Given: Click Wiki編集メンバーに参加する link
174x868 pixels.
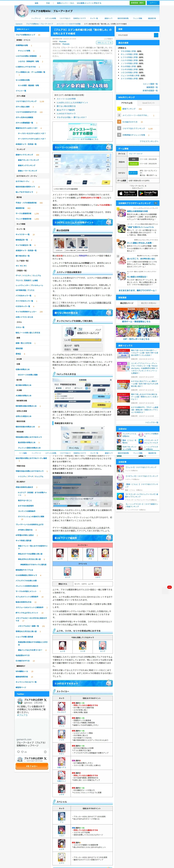Looking at the screenshot, I should pos(89,3).
